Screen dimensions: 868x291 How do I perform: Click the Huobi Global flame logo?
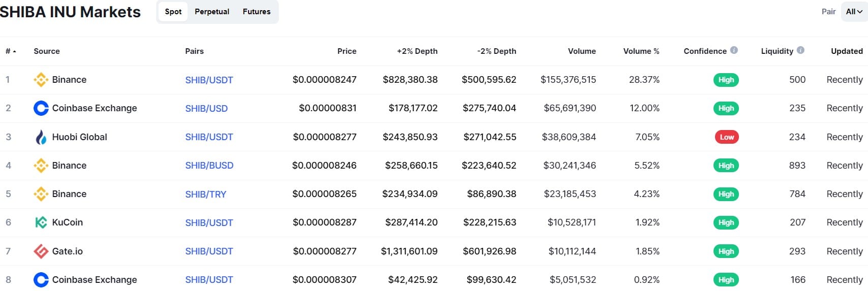click(x=41, y=137)
